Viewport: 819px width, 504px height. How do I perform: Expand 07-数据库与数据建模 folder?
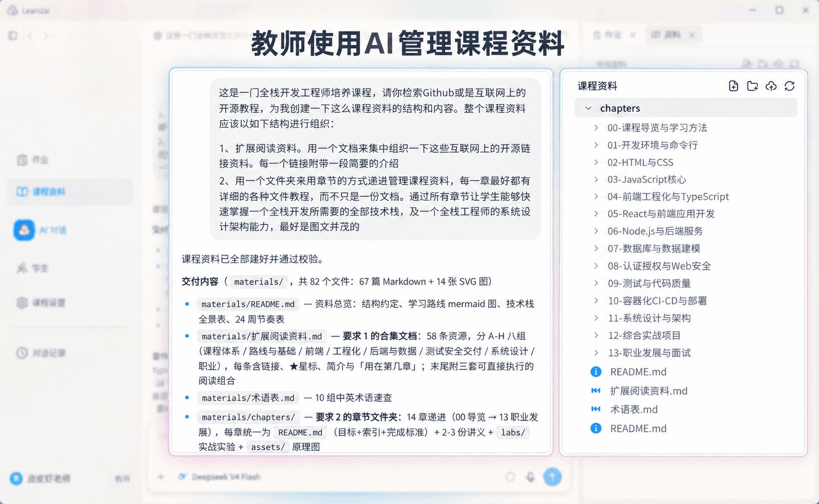596,248
